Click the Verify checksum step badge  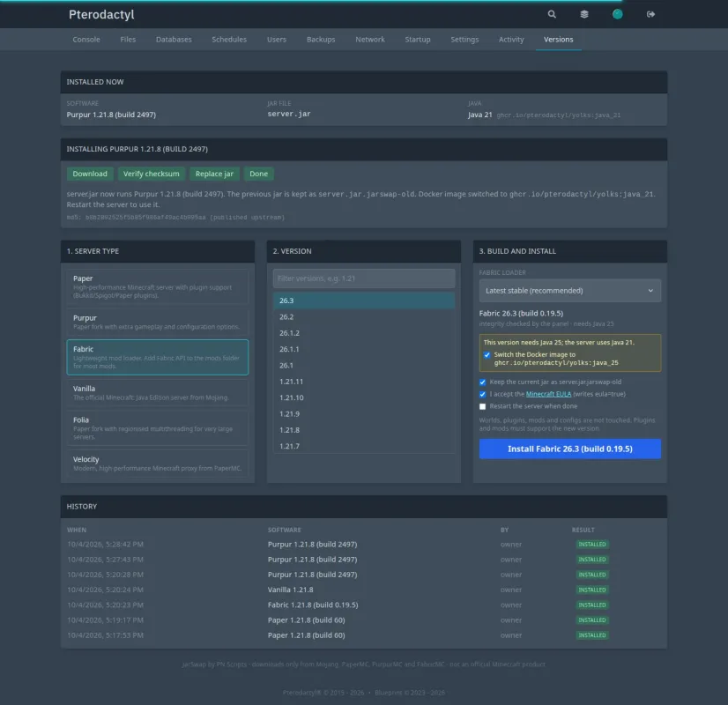click(x=151, y=174)
